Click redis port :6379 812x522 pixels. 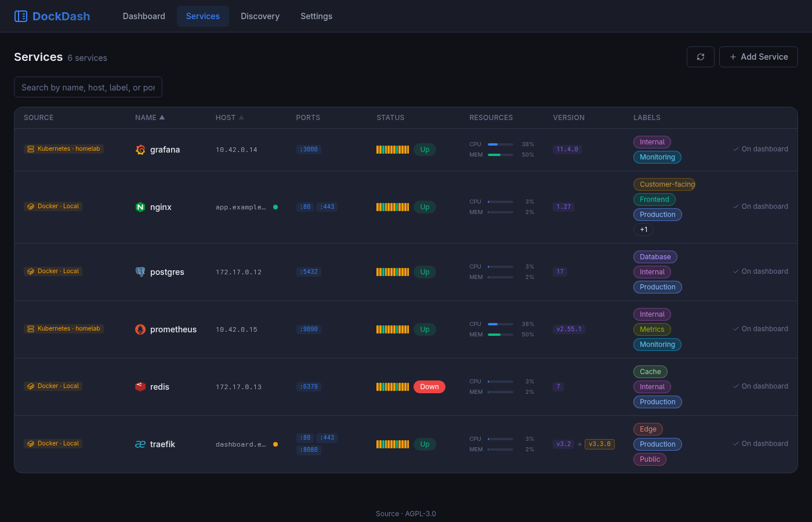click(309, 387)
